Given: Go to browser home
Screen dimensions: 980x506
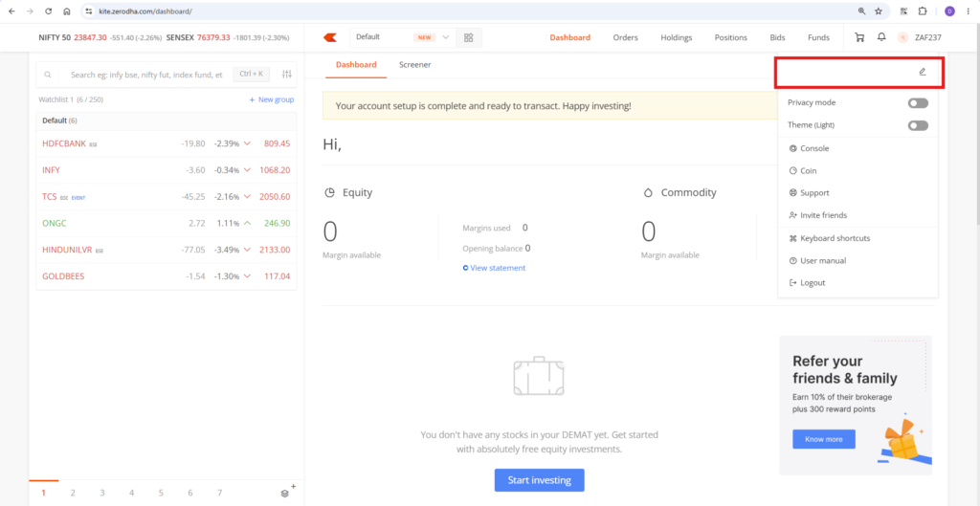Looking at the screenshot, I should click(67, 11).
